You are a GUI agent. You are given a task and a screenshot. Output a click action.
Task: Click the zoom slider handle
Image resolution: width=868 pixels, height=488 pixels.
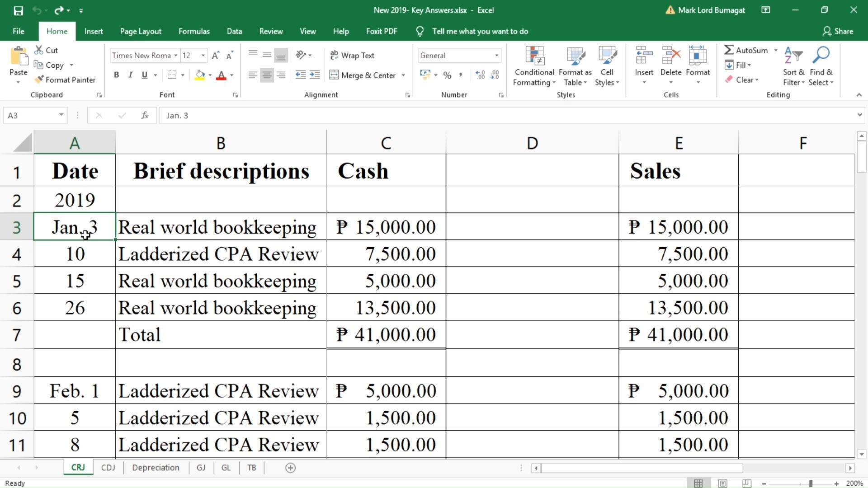(x=811, y=483)
